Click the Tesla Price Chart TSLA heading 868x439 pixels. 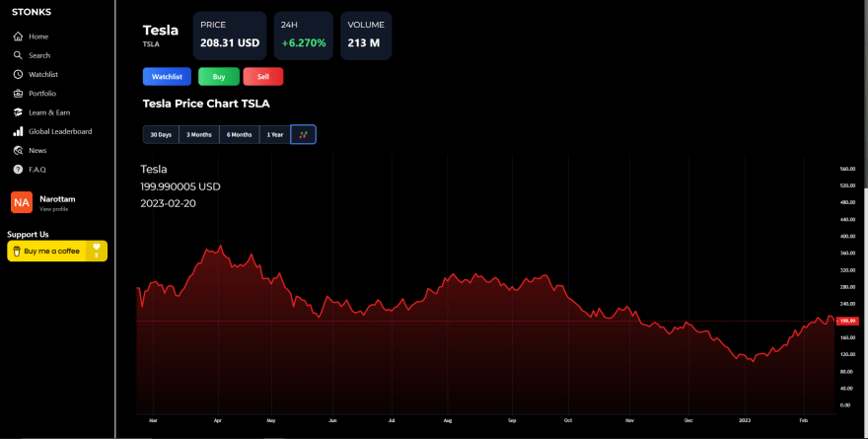[206, 104]
